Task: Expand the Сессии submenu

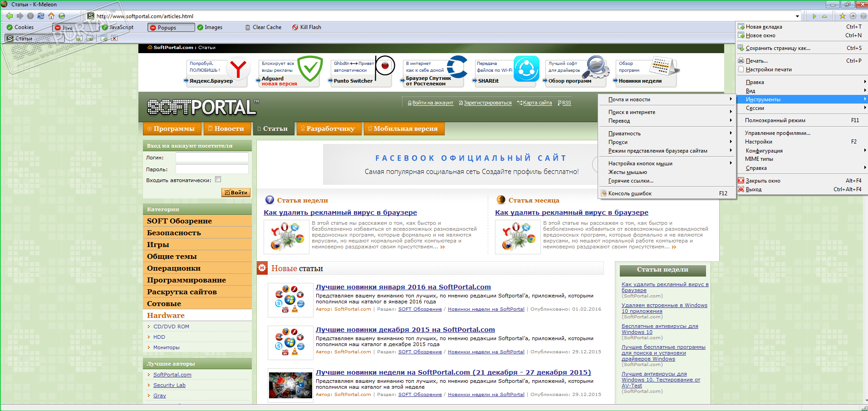Action: [x=802, y=108]
